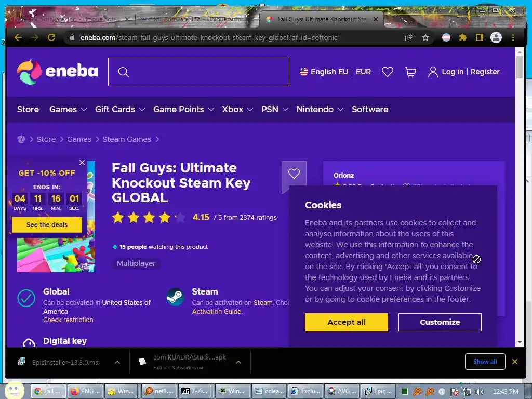Click Check restriction link
Viewport: 532px width, 399px height.
[68, 320]
